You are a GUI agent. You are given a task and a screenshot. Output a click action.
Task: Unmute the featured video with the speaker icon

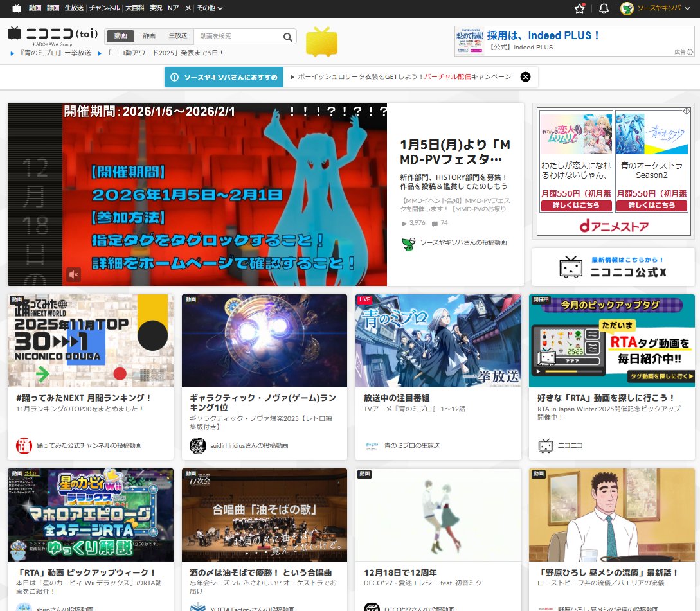coord(74,274)
